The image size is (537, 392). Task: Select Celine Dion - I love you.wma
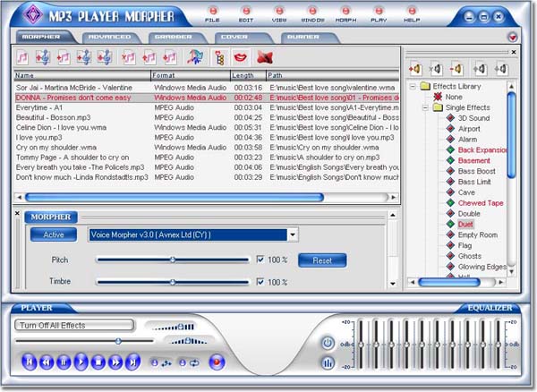coord(207,127)
